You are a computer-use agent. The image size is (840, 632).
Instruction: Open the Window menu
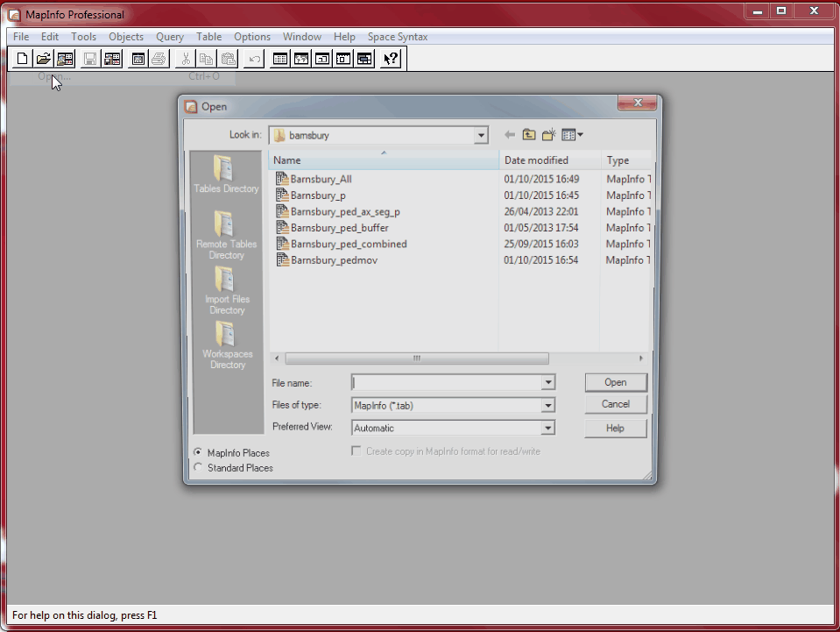pos(302,37)
